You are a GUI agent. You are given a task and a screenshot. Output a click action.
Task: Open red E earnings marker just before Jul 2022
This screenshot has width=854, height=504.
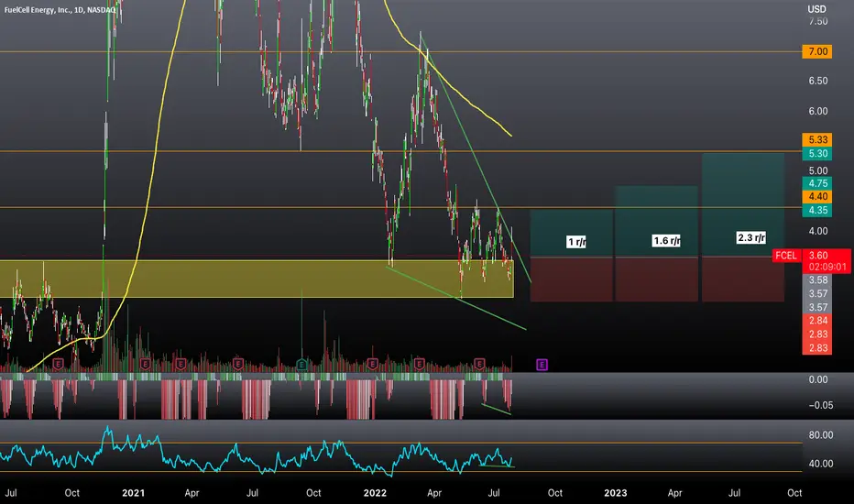point(479,364)
